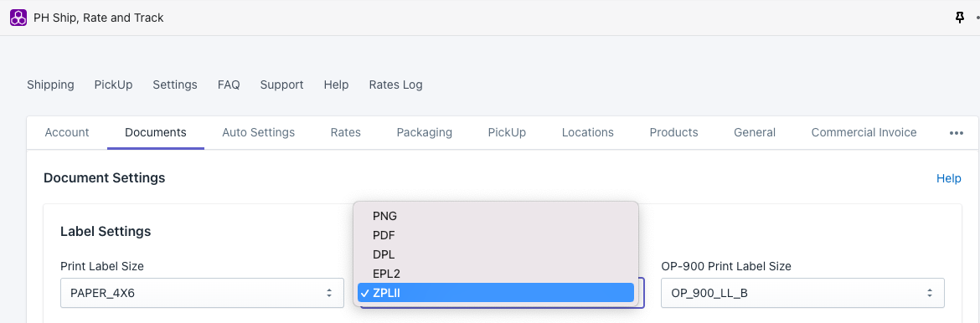The width and height of the screenshot is (980, 323).
Task: Go to the Rates Log menu
Action: (395, 85)
